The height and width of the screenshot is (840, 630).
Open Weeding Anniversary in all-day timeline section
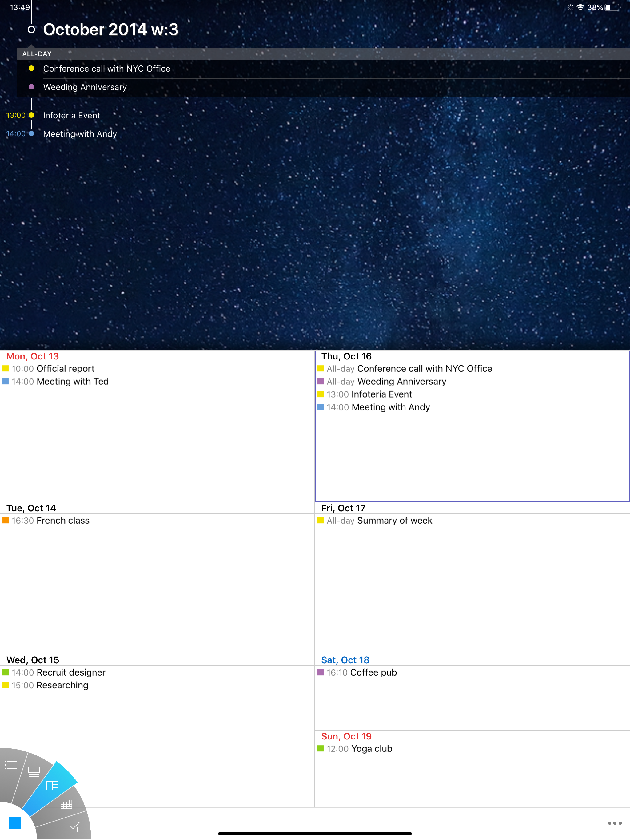pos(85,87)
